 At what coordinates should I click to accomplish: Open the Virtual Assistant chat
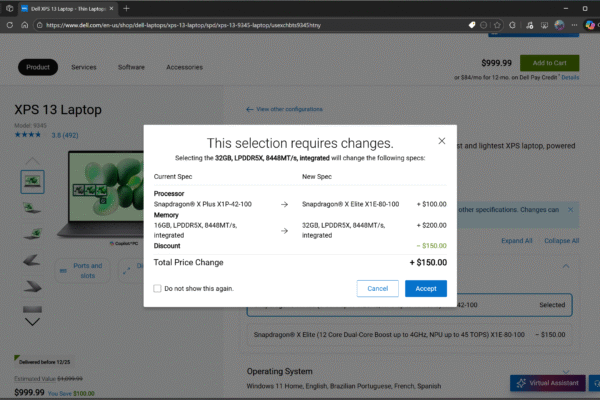click(550, 383)
